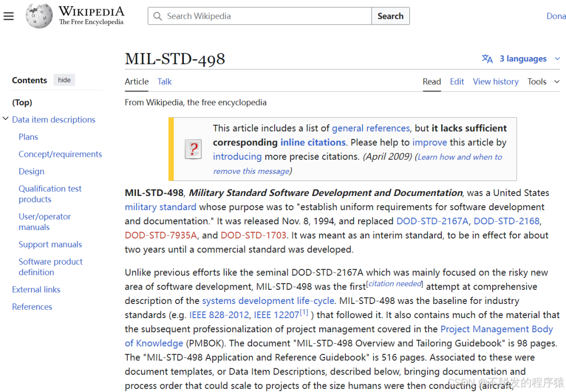This screenshot has height=392, width=566.
Task: Switch to the Article tab
Action: [x=136, y=82]
